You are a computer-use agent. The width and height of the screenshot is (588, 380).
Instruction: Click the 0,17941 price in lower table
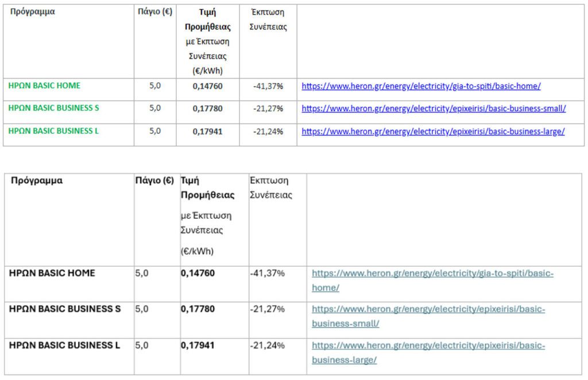[x=198, y=346]
